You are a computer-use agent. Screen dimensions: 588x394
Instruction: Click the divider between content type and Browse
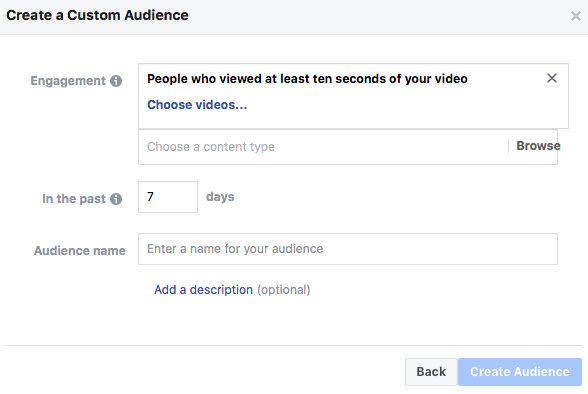508,147
